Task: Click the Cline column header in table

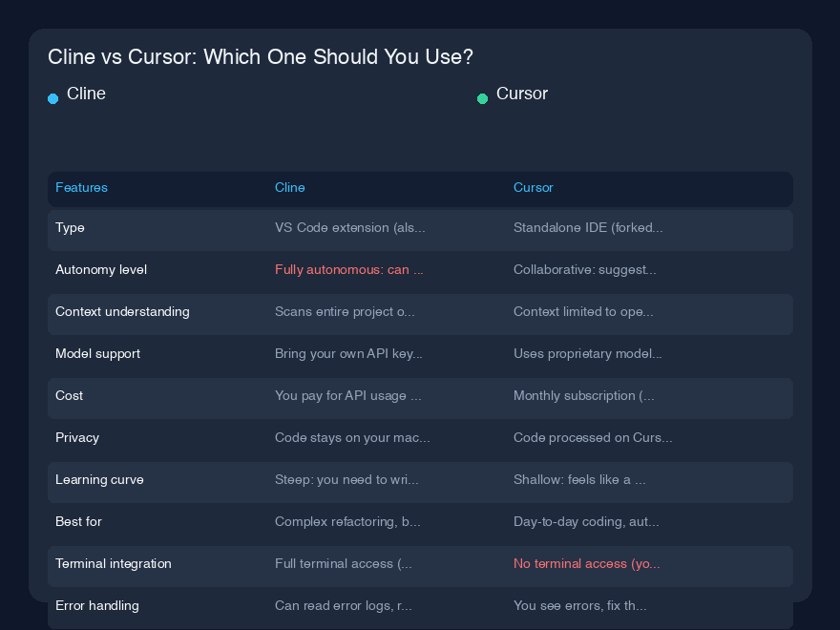Action: (x=290, y=187)
